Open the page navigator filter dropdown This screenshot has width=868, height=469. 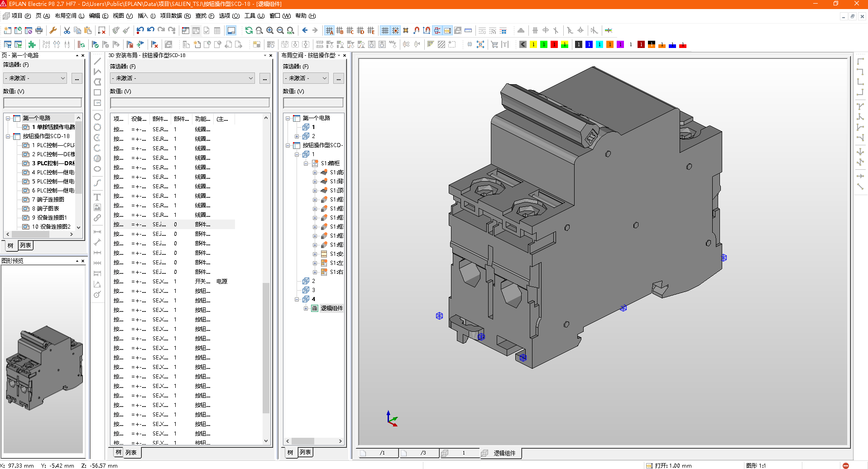pyautogui.click(x=62, y=78)
